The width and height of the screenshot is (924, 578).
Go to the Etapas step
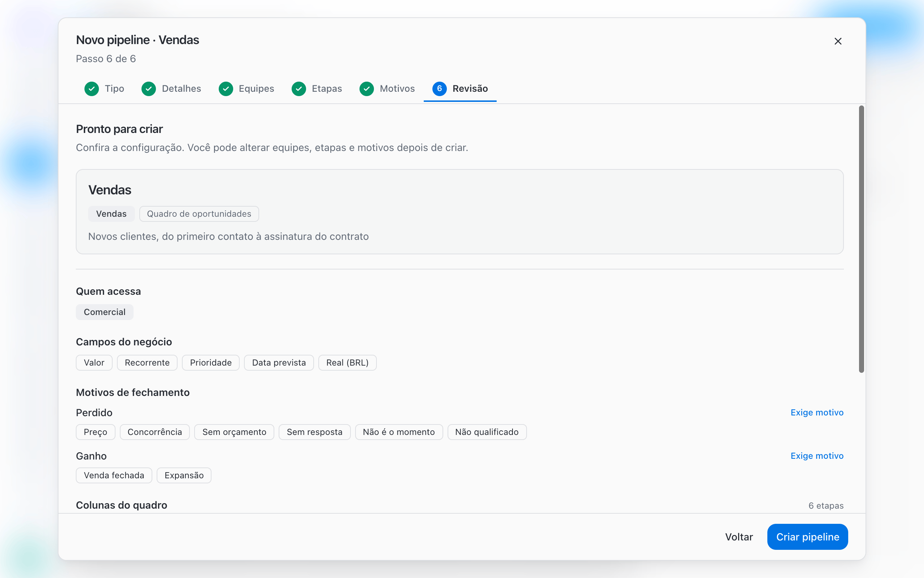pos(317,89)
